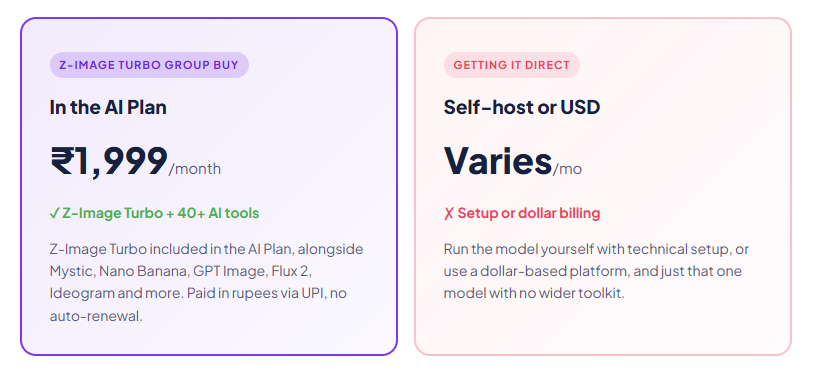Click 'Setup or dollar billing' text

pyautogui.click(x=528, y=213)
